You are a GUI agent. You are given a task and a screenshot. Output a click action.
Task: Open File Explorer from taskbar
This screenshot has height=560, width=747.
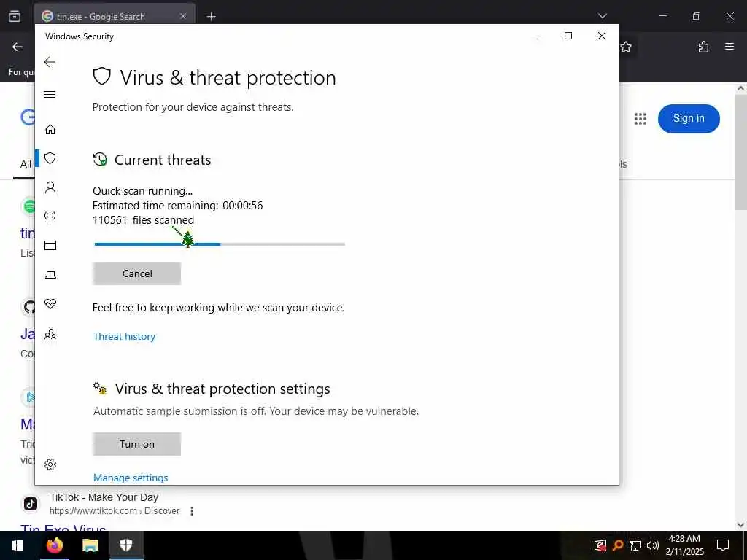(90, 545)
